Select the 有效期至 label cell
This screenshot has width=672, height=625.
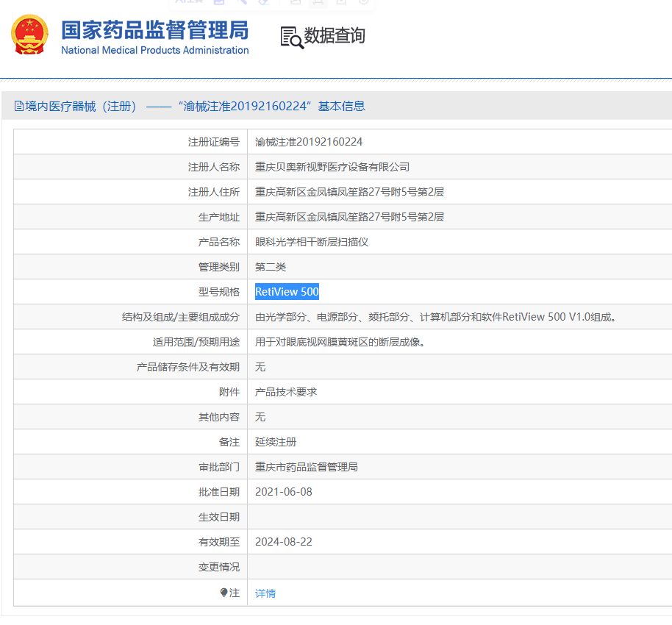130,542
